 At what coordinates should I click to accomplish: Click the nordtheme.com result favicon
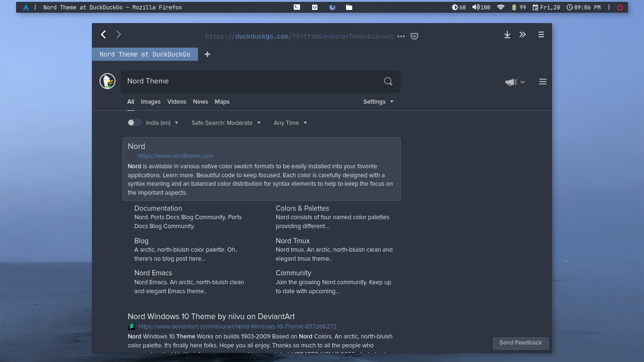[132, 156]
